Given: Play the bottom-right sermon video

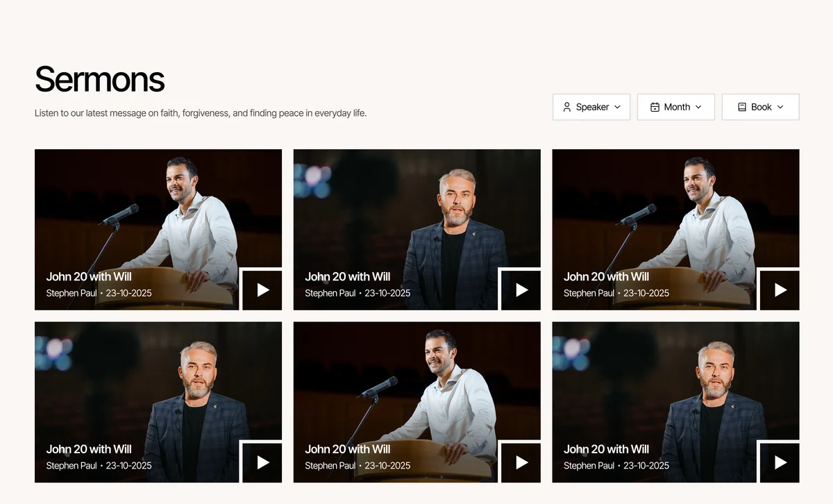Looking at the screenshot, I should point(780,462).
